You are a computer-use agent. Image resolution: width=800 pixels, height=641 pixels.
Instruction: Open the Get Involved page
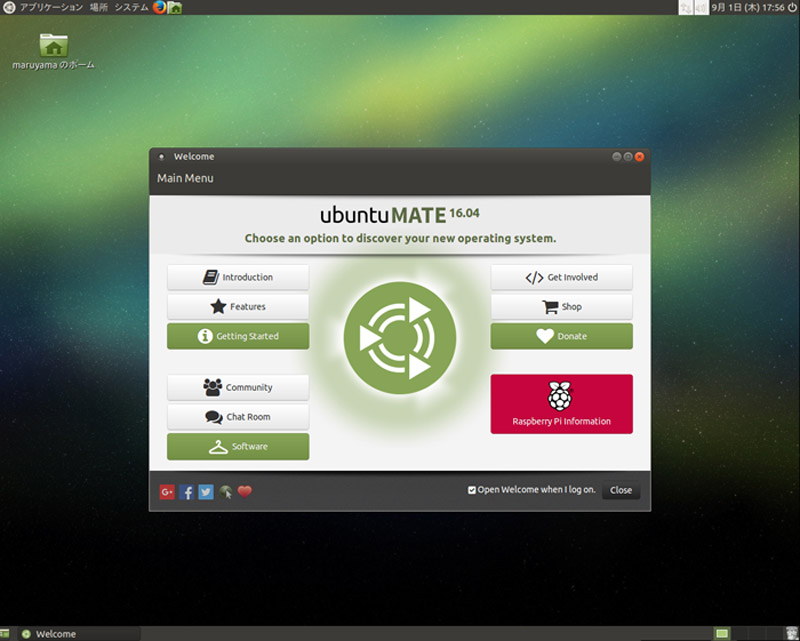click(561, 277)
